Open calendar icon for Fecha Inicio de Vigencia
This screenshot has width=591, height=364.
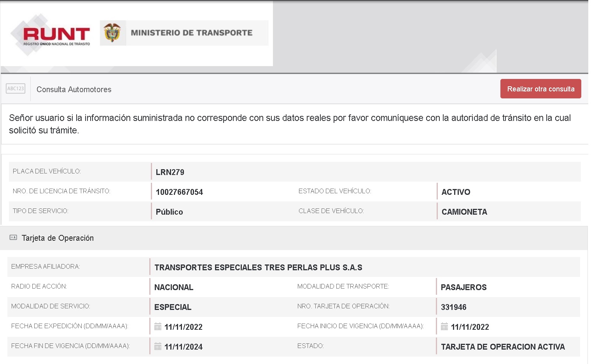444,327
